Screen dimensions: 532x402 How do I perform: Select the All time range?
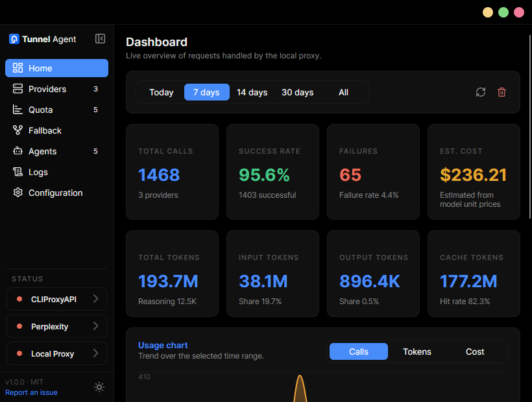pyautogui.click(x=343, y=92)
